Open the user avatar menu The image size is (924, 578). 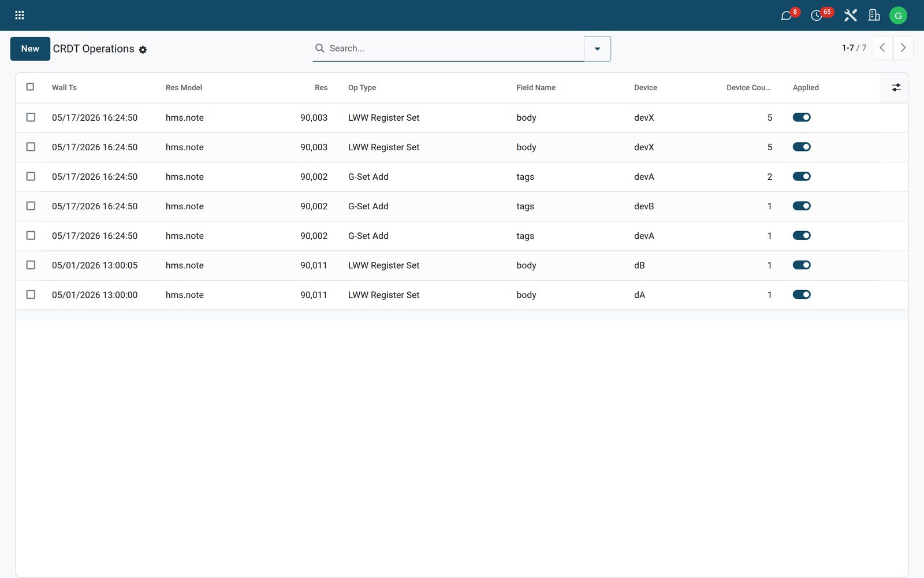(x=898, y=16)
